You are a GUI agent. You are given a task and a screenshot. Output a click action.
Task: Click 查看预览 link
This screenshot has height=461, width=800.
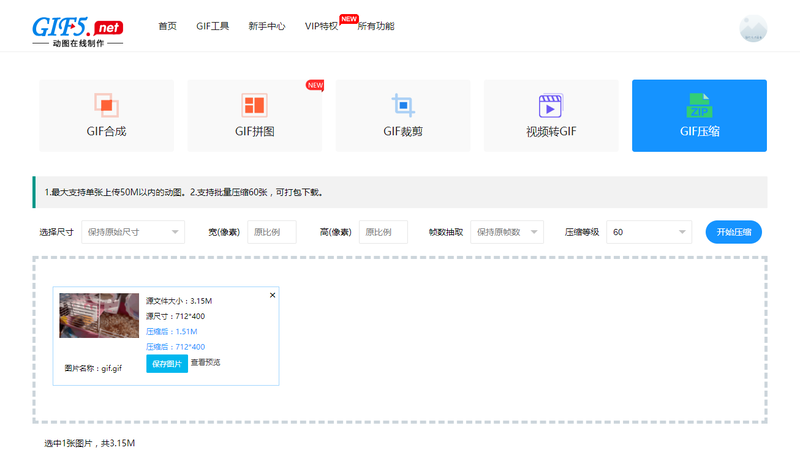(206, 362)
